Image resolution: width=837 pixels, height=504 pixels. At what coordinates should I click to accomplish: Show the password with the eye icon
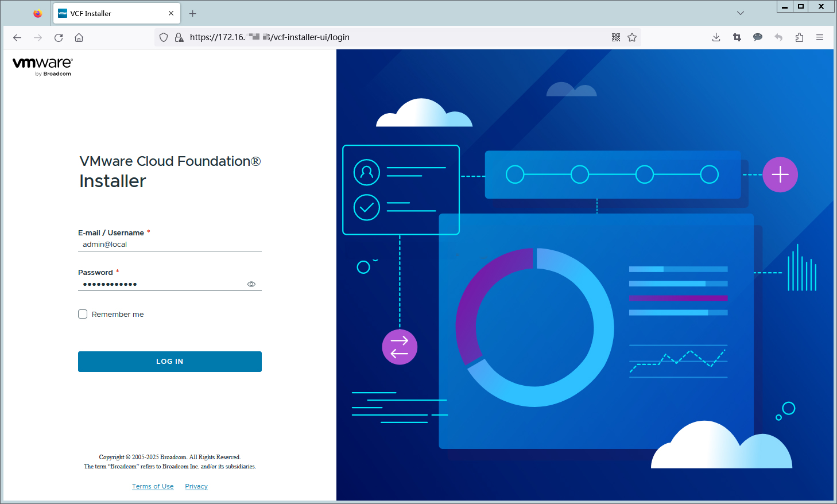[x=251, y=284]
